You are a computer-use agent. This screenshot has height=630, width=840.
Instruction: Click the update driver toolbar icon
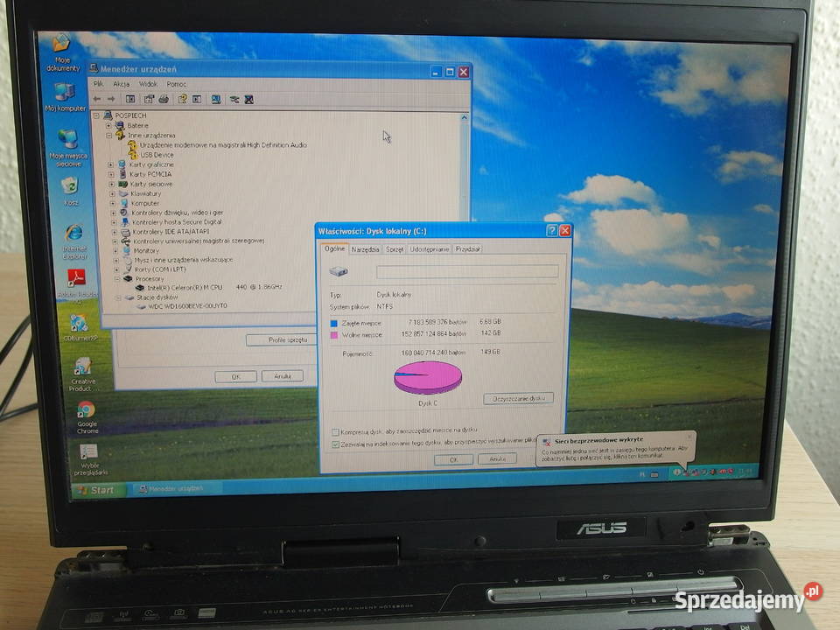234,99
